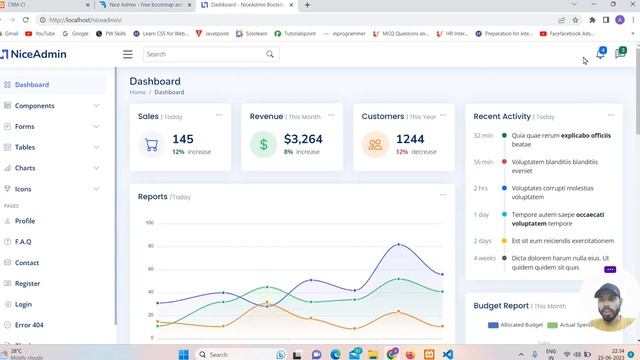Click the share page icon in address bar

[562, 20]
